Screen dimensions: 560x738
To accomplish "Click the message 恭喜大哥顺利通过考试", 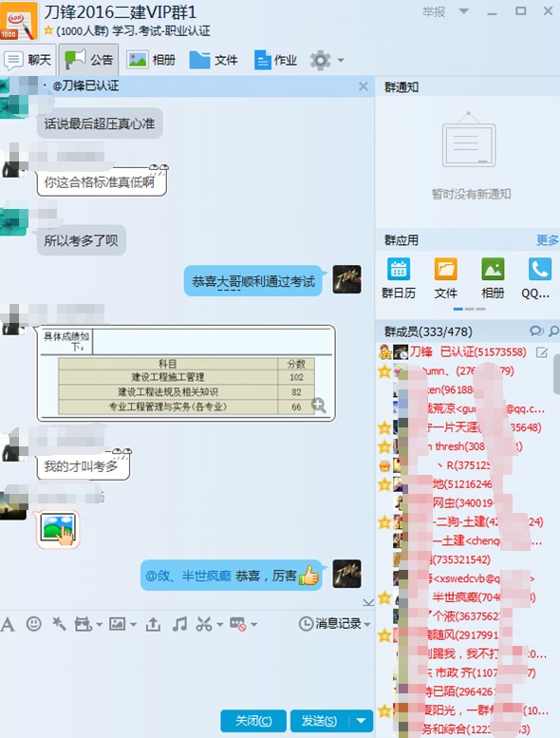I will click(x=253, y=281).
